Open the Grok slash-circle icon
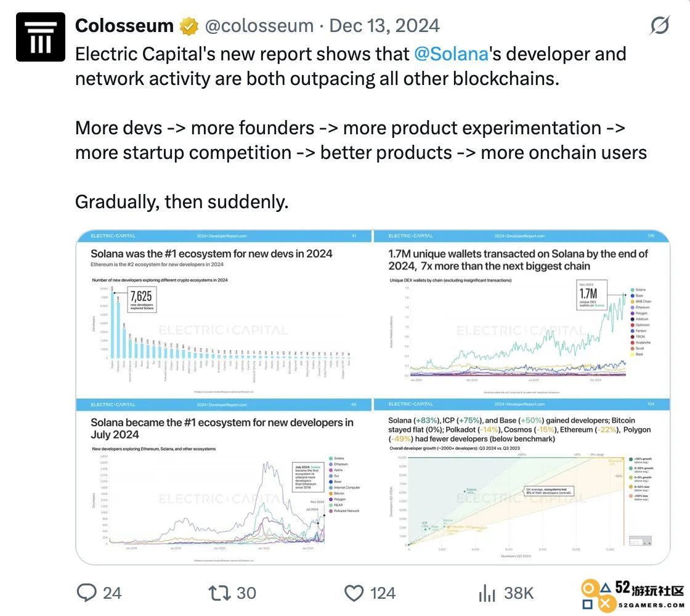 (x=660, y=25)
